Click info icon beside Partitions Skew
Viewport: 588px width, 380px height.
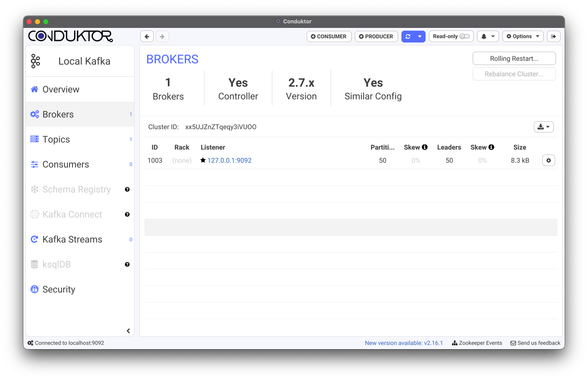pyautogui.click(x=425, y=147)
